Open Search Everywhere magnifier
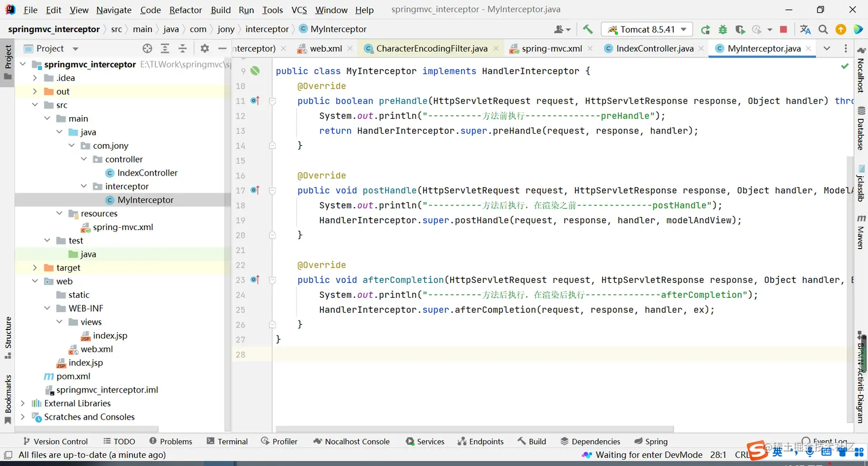868x466 pixels. [823, 29]
